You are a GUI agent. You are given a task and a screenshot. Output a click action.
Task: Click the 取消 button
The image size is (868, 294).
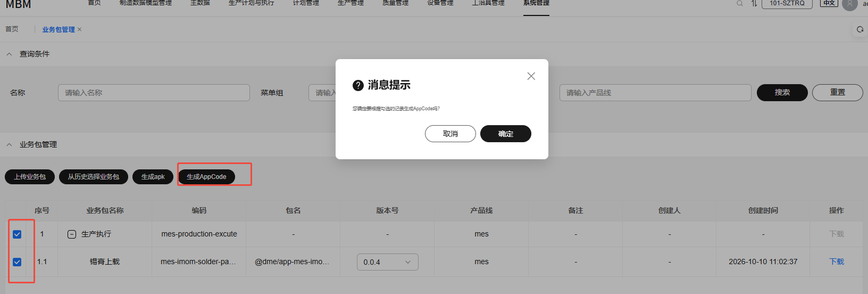click(450, 134)
